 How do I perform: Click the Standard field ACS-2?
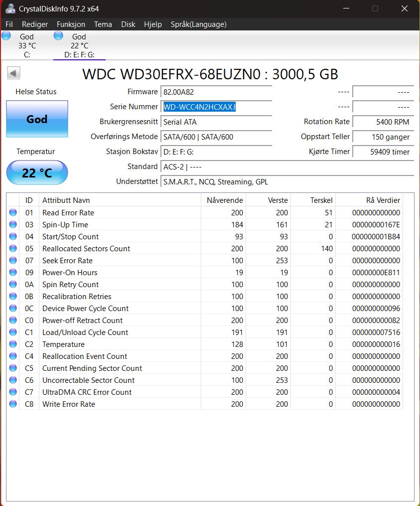click(x=287, y=167)
